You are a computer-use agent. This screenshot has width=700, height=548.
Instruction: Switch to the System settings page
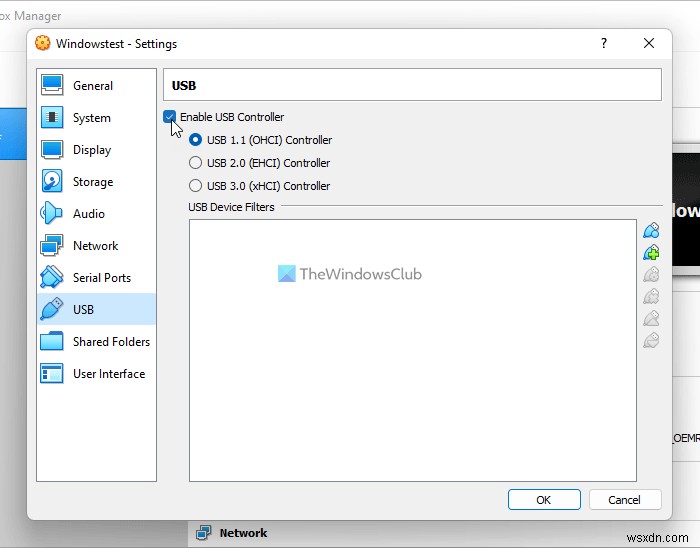[x=96, y=117]
